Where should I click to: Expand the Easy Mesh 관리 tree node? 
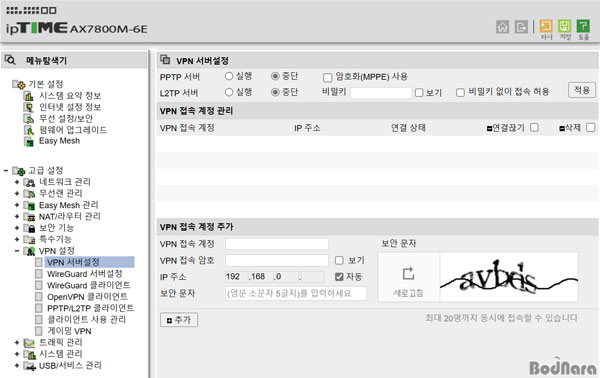click(x=17, y=205)
